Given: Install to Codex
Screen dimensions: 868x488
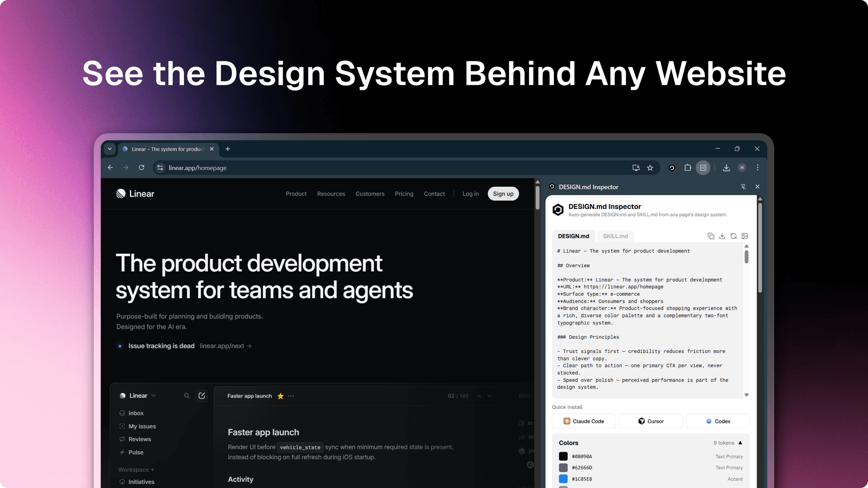Looking at the screenshot, I should tap(718, 421).
